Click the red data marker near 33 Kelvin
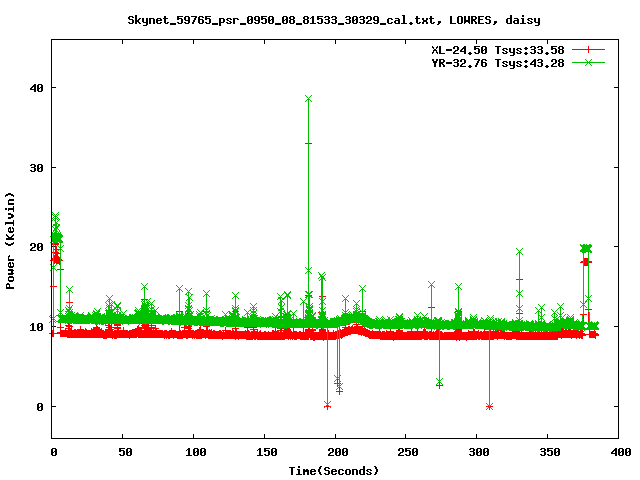The width and height of the screenshot is (640, 480). pos(308,144)
